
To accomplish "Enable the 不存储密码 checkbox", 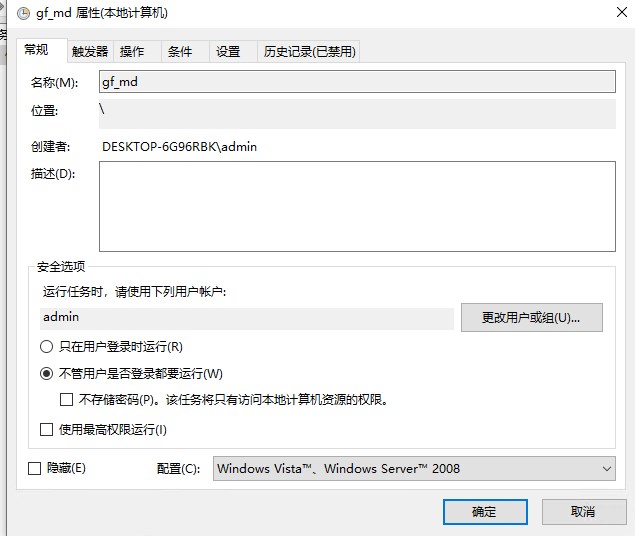I will (x=67, y=400).
